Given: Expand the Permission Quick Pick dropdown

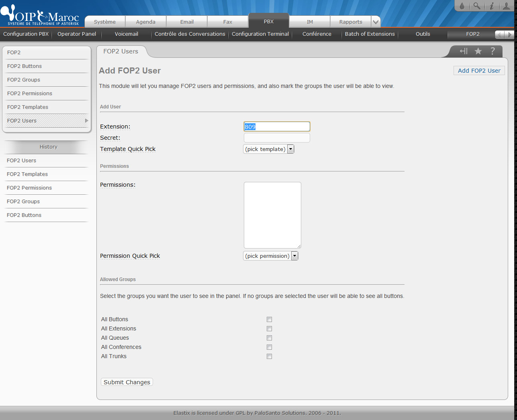Looking at the screenshot, I should pos(270,256).
